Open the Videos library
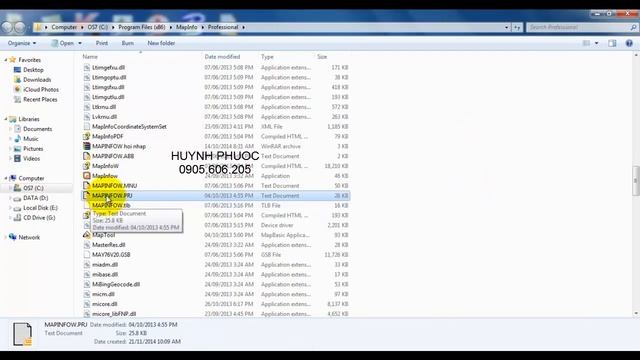640x360 pixels. click(31, 158)
